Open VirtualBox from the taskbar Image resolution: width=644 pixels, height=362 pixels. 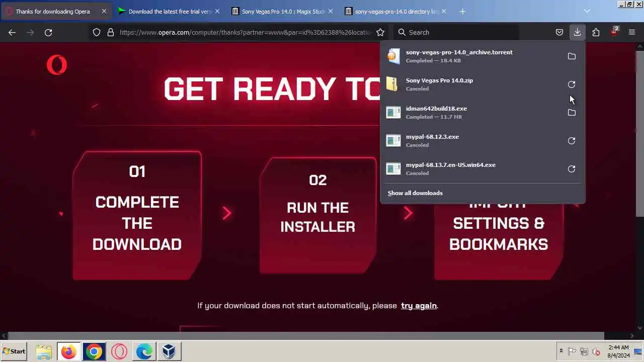169,351
